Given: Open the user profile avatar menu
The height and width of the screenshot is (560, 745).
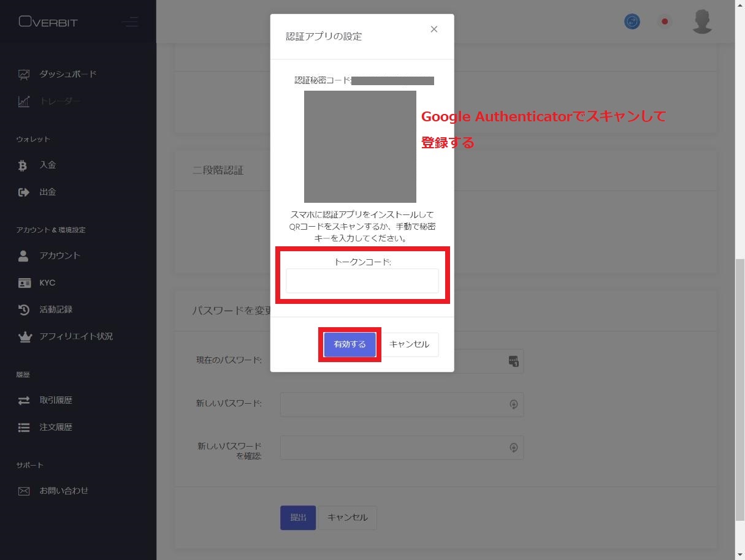Looking at the screenshot, I should click(702, 22).
